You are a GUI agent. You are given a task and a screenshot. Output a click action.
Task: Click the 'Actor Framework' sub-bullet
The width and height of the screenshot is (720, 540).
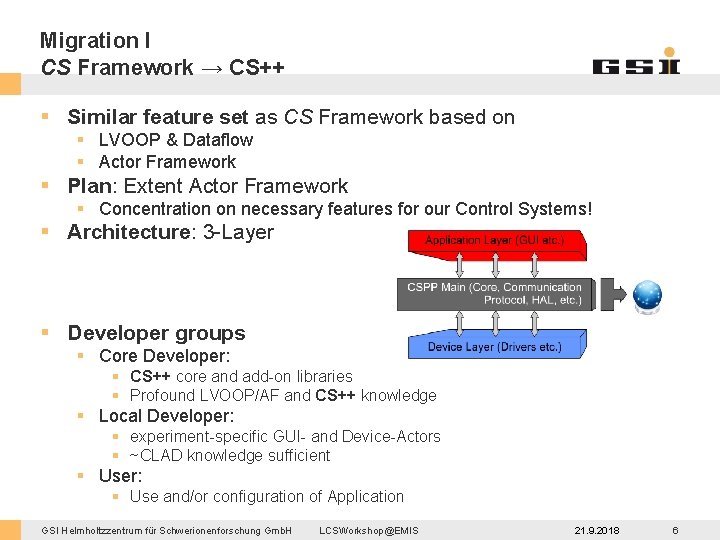pyautogui.click(x=167, y=162)
